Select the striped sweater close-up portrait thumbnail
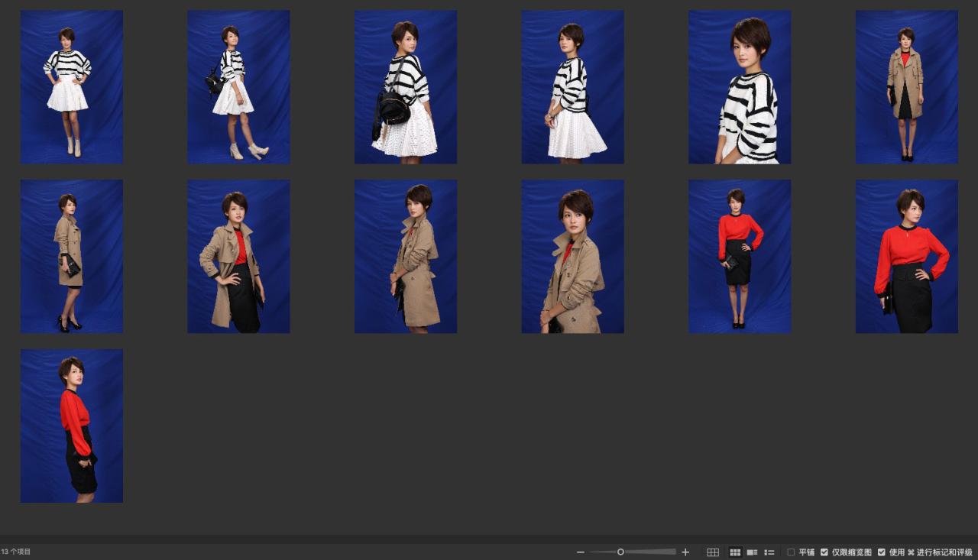This screenshot has width=978, height=560. point(740,86)
